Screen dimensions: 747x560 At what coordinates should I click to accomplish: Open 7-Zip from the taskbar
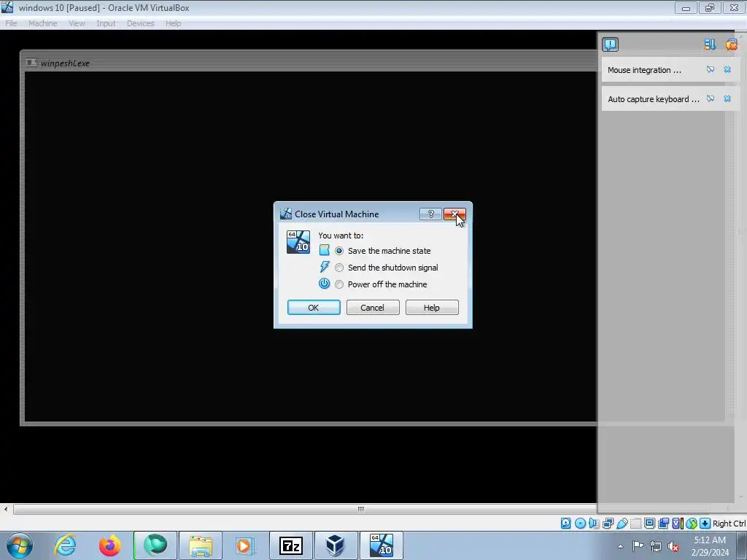290,545
